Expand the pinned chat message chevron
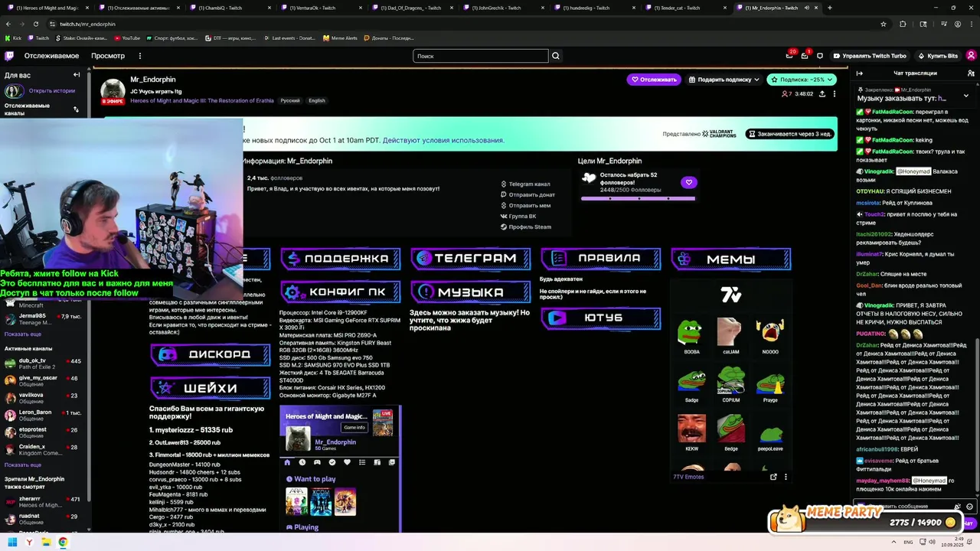This screenshot has width=980, height=551. (965, 95)
